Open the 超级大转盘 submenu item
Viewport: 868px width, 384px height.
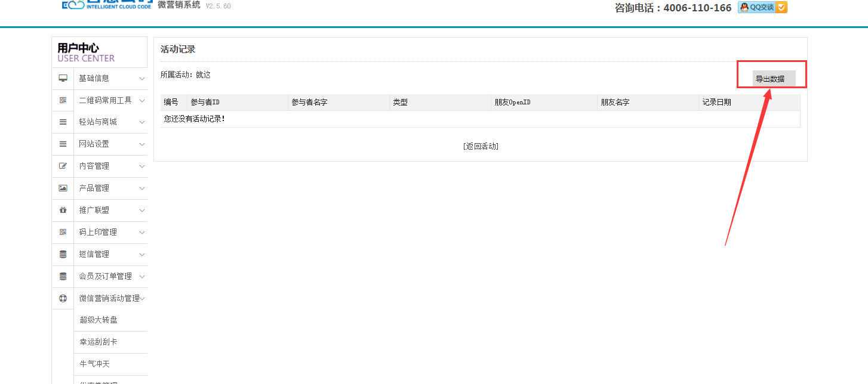[x=99, y=320]
